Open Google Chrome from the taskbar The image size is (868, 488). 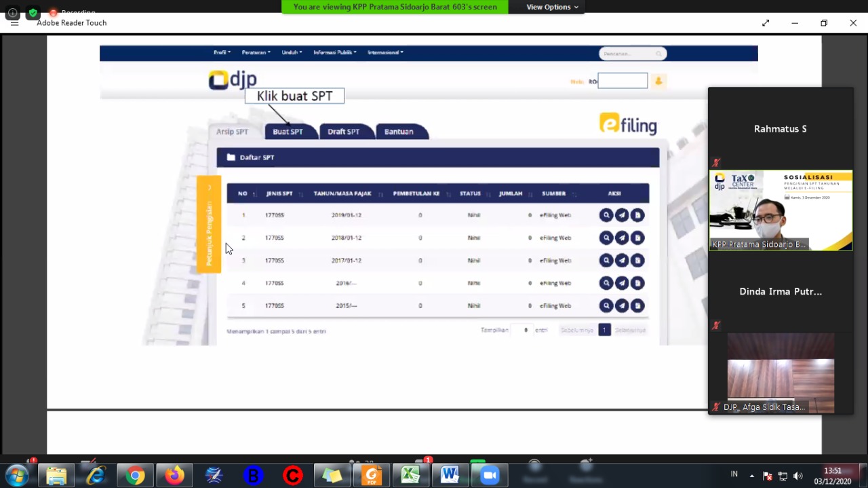135,476
